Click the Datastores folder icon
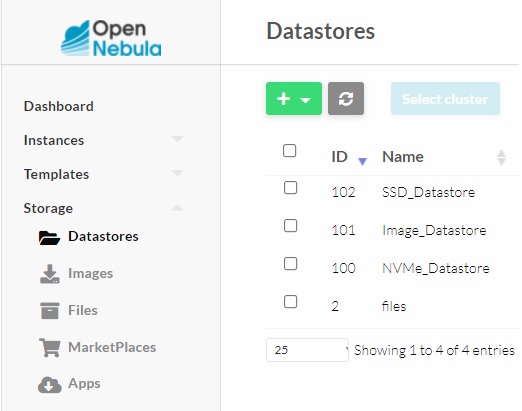Screen dimensions: 522x411 tap(49, 238)
